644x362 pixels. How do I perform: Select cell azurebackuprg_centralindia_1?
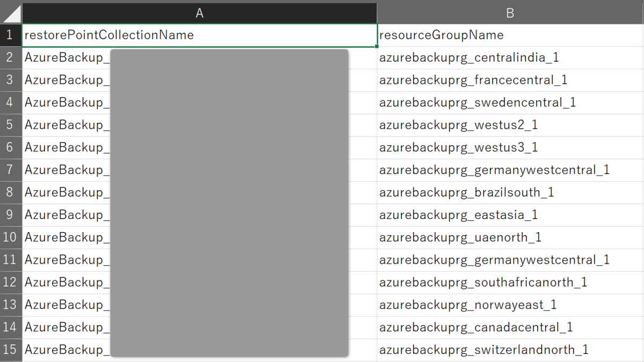pos(510,58)
